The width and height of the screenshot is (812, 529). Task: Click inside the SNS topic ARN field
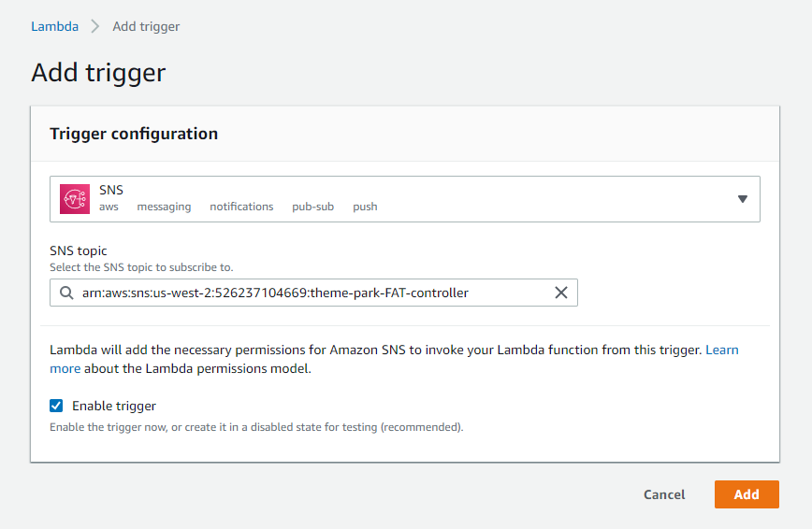(313, 293)
